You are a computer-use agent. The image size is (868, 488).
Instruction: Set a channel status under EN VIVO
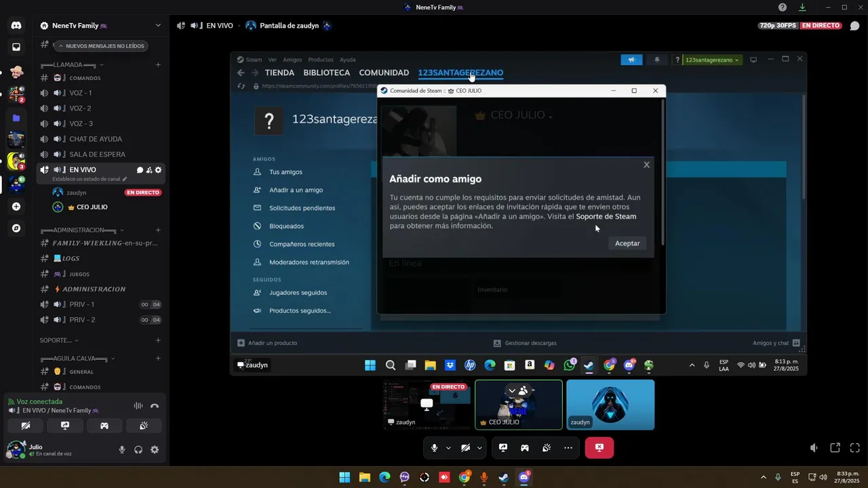[x=90, y=180]
